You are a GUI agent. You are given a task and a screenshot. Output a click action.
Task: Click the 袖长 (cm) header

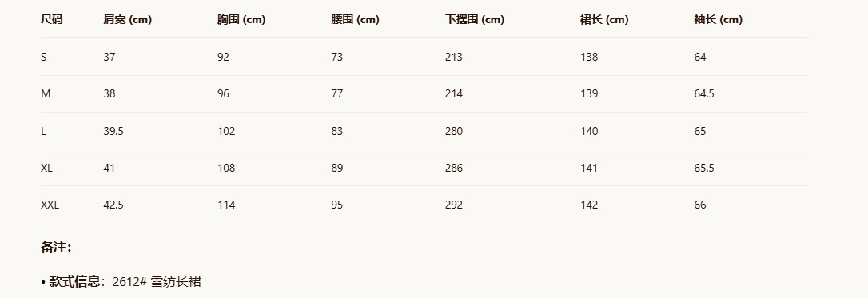point(718,20)
